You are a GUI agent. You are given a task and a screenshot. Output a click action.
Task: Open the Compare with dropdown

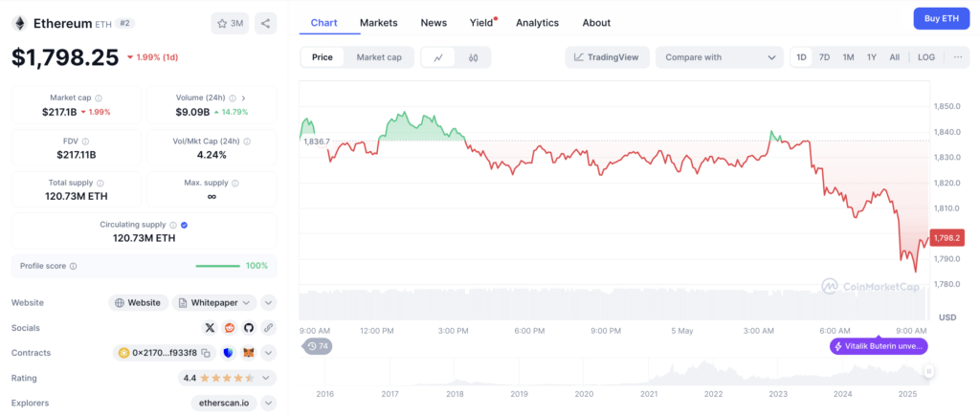coord(720,57)
